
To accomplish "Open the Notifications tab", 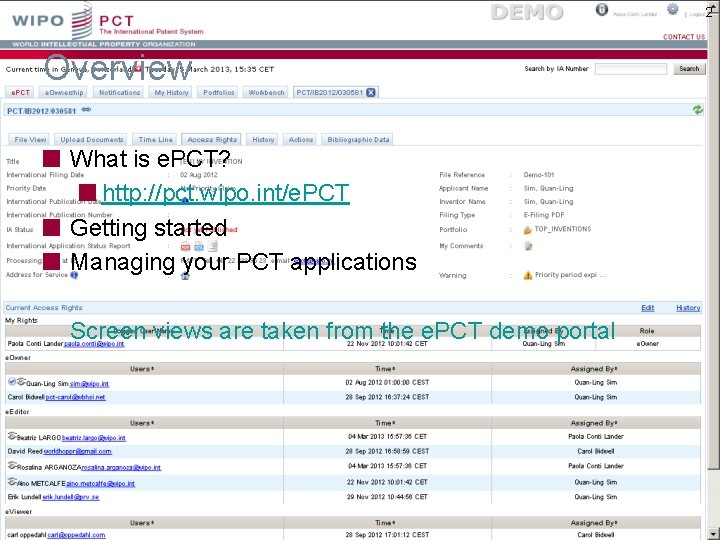I will click(x=119, y=92).
